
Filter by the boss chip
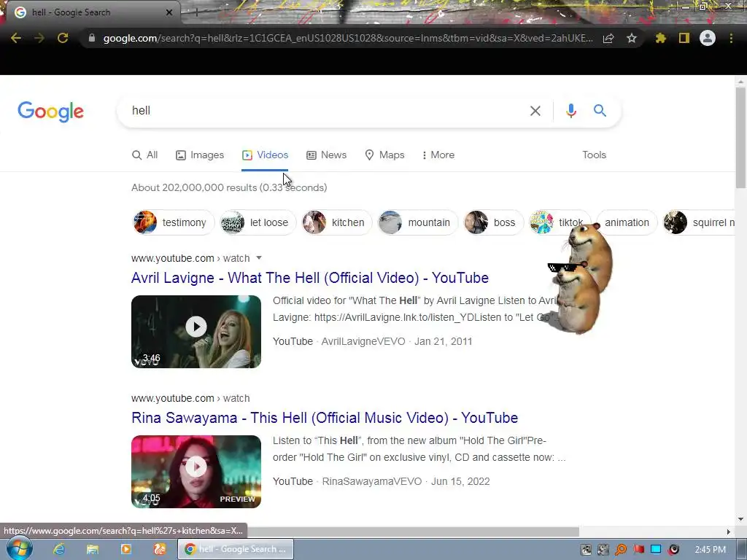[493, 222]
